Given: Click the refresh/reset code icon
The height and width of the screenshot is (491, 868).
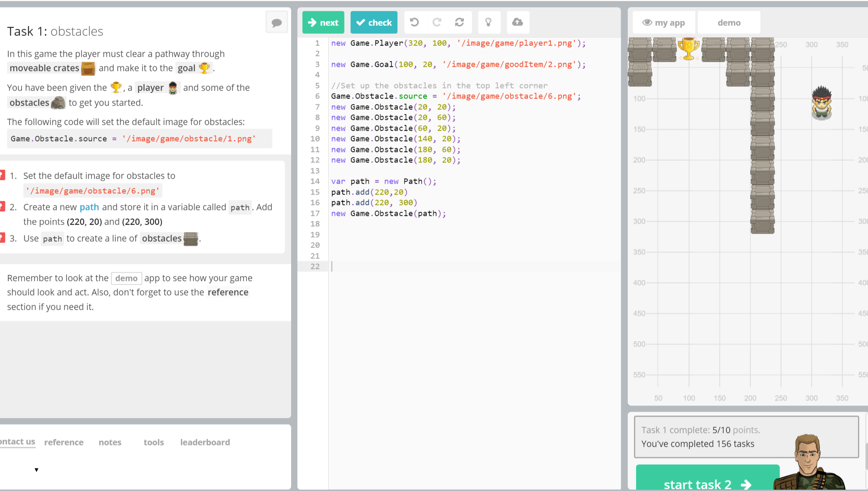Looking at the screenshot, I should coord(459,22).
